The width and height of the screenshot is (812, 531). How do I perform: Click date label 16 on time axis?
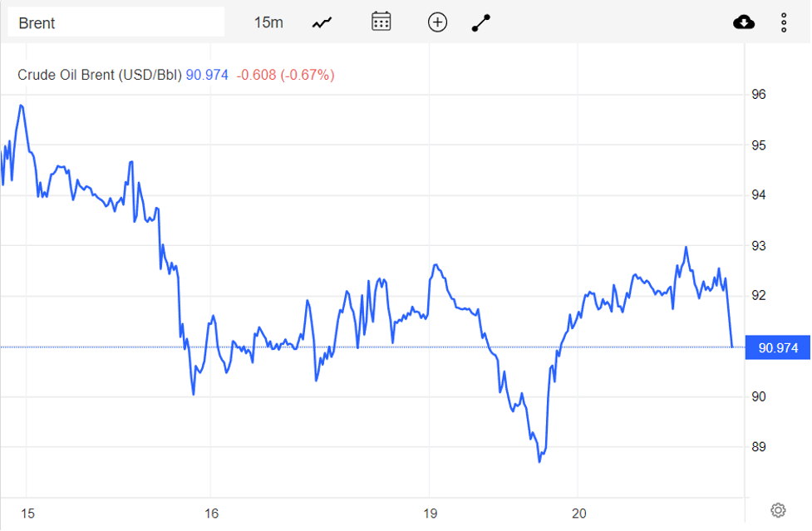(211, 514)
